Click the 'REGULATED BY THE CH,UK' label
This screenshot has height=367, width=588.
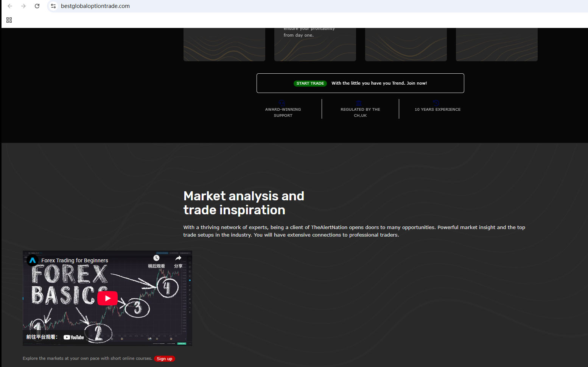tap(360, 112)
